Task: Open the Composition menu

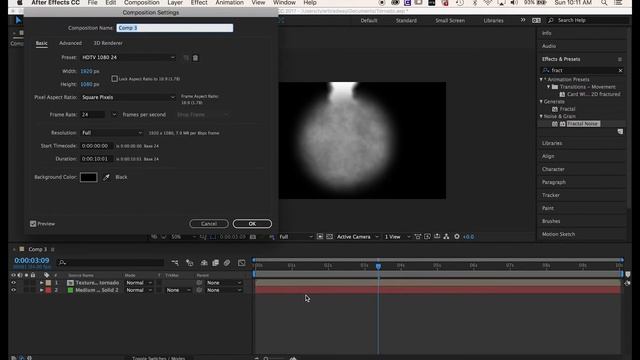Action: click(x=142, y=3)
